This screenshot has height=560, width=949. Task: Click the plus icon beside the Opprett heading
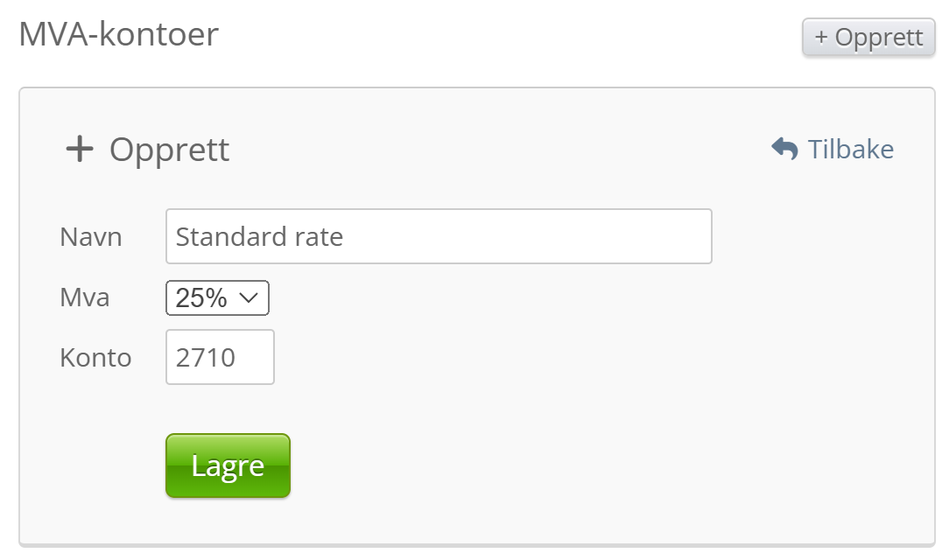pos(80,150)
